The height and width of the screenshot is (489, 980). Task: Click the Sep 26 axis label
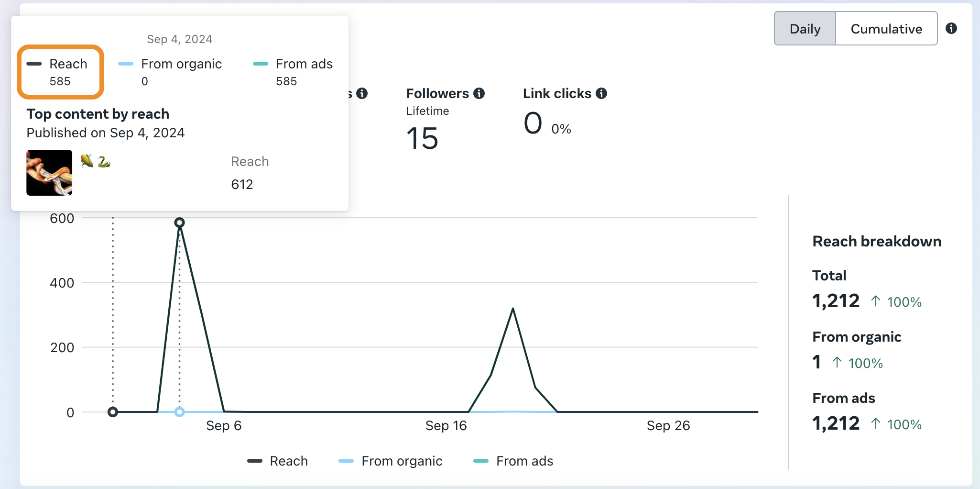point(668,425)
